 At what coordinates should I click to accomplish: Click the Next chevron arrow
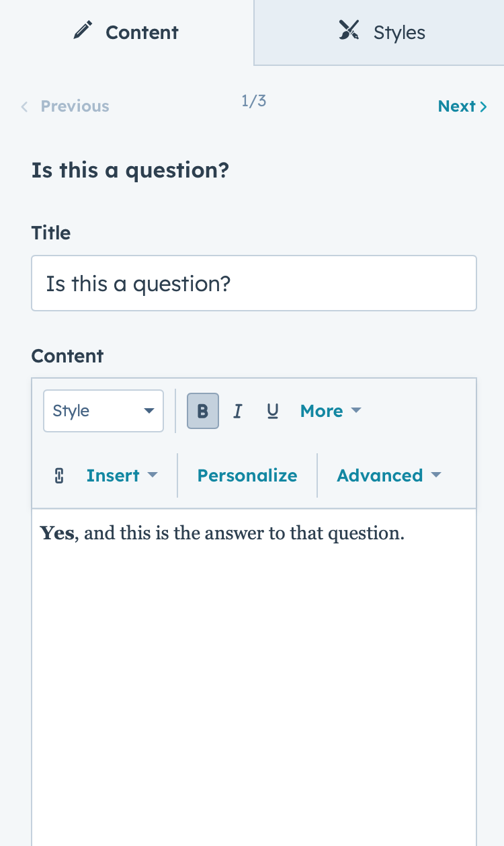point(483,106)
